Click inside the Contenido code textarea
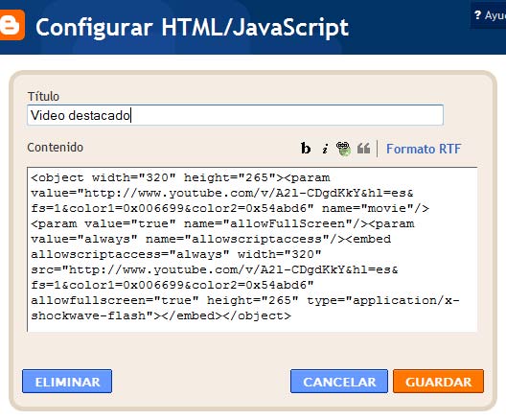The width and height of the screenshot is (506, 420). (x=252, y=249)
